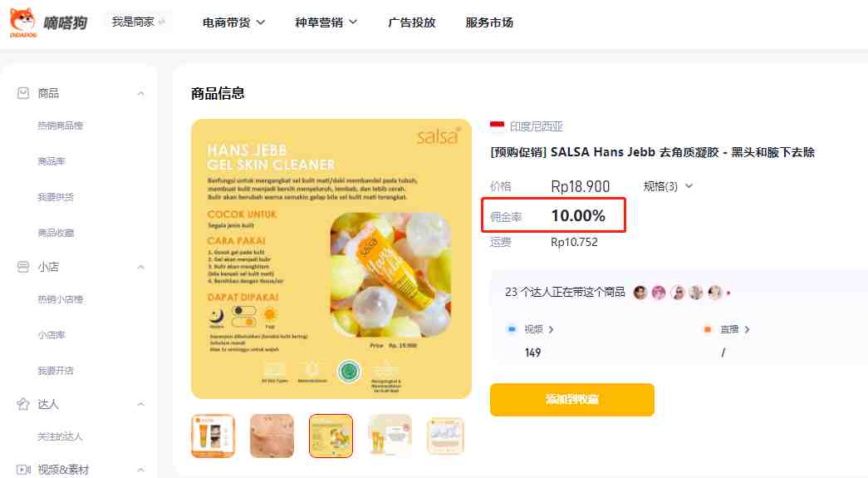Open the 直播 link with arrow
Viewport: 868px width, 478px height.
(x=735, y=329)
